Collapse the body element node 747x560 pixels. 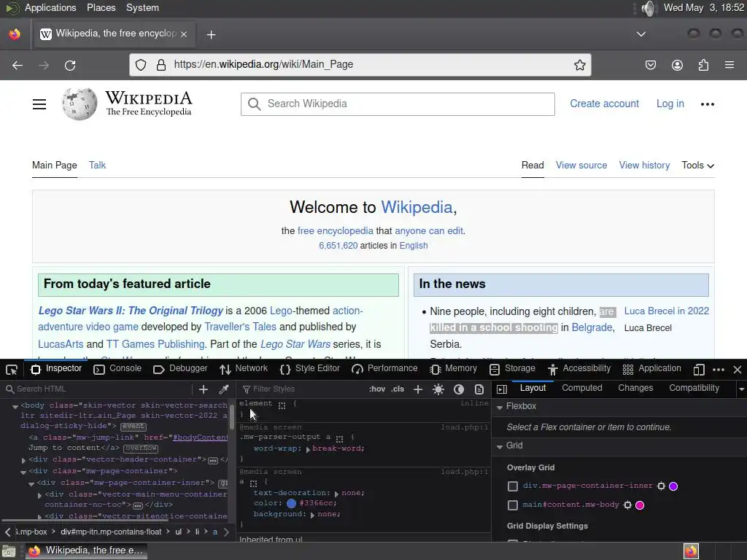click(15, 407)
